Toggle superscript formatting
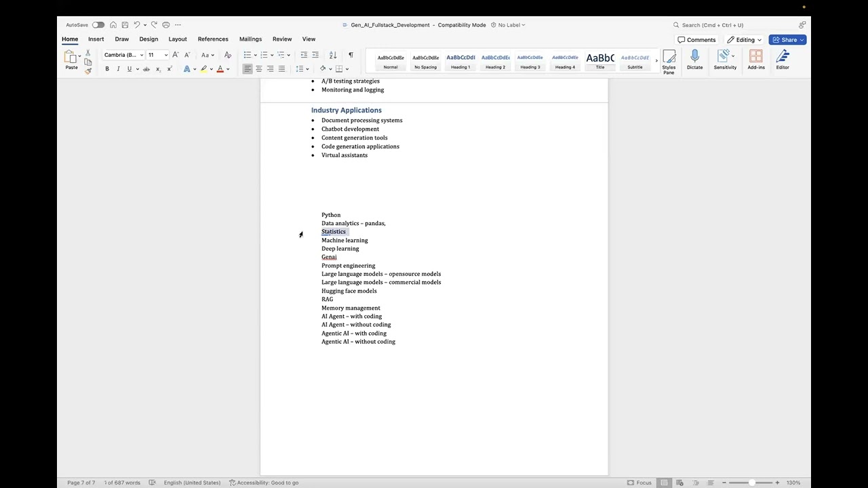This screenshot has width=868, height=488. [x=170, y=69]
